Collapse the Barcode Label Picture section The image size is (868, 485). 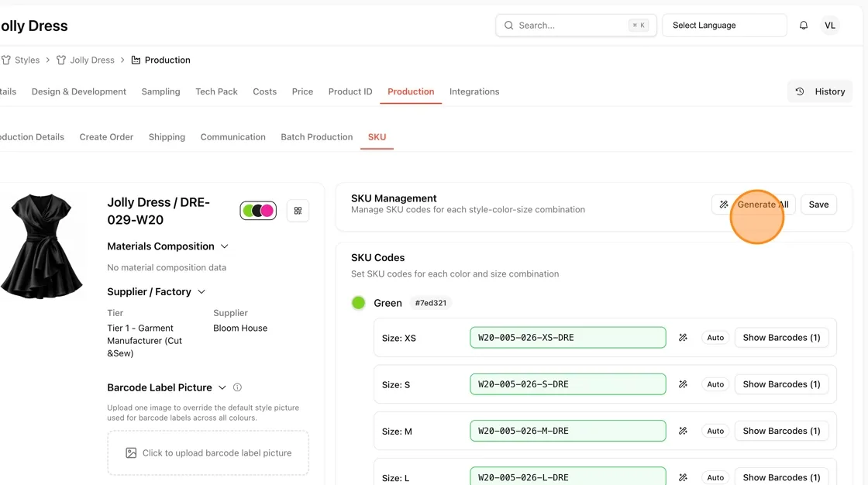pos(222,387)
